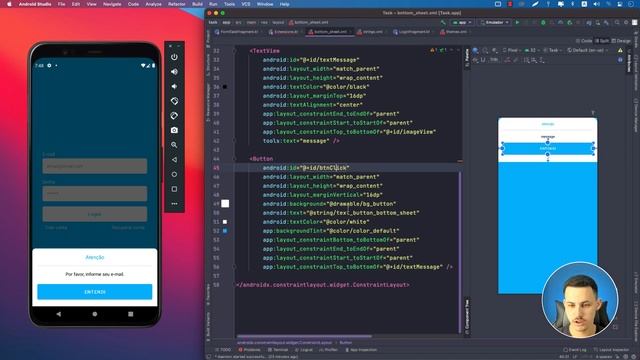Image resolution: width=640 pixels, height=360 pixels.
Task: Click the Debug app bug icon
Action: 543,22
